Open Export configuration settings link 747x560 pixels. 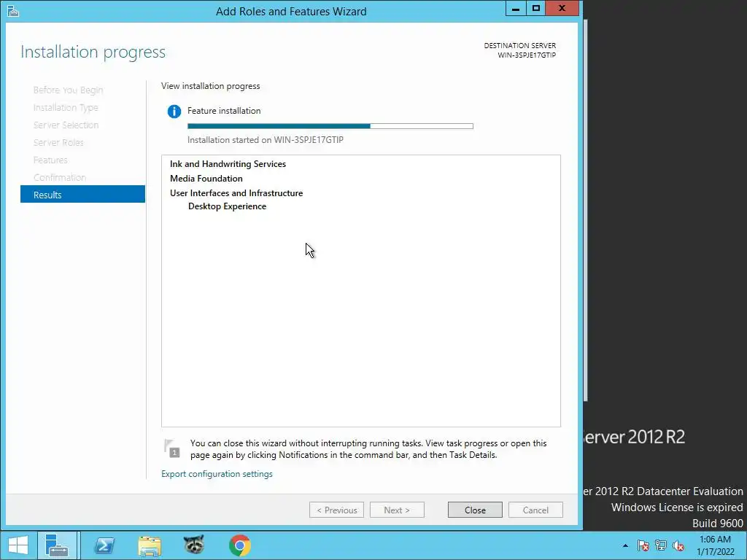217,474
